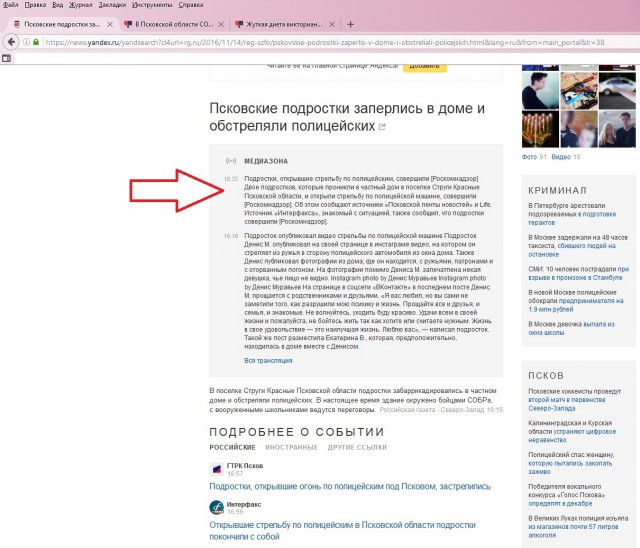Open thumbnail of young couple
Viewport: 640px width, 548px height.
(x=617, y=129)
